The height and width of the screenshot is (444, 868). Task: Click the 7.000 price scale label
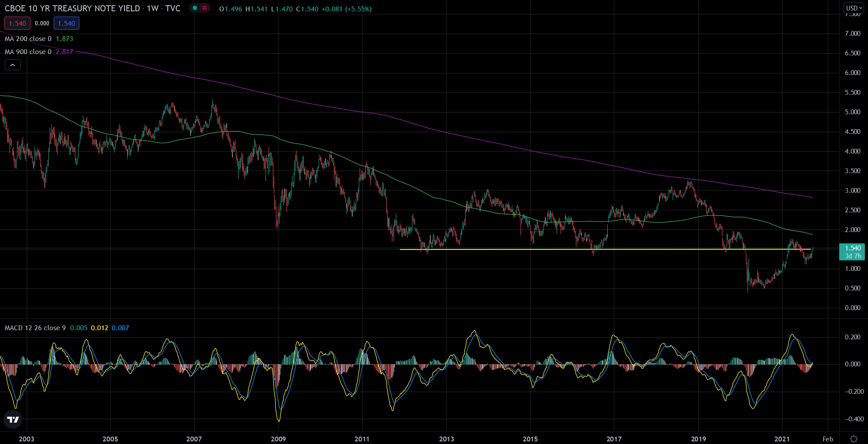click(x=852, y=34)
